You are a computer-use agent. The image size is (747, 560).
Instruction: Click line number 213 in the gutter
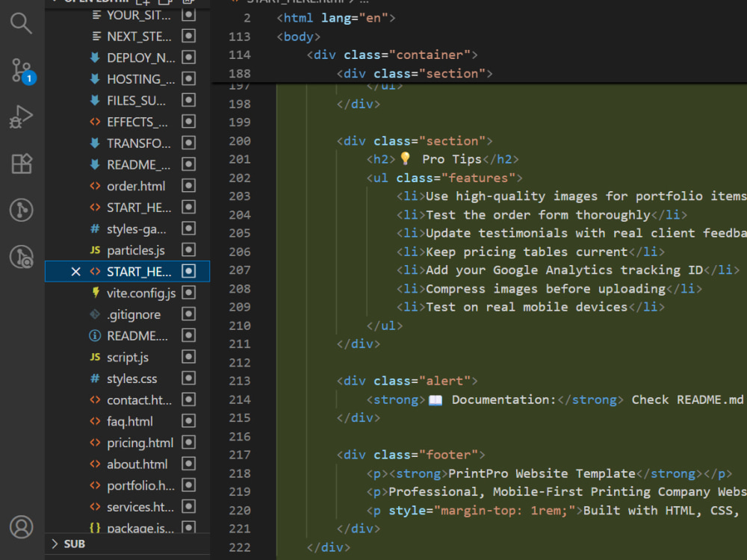240,381
